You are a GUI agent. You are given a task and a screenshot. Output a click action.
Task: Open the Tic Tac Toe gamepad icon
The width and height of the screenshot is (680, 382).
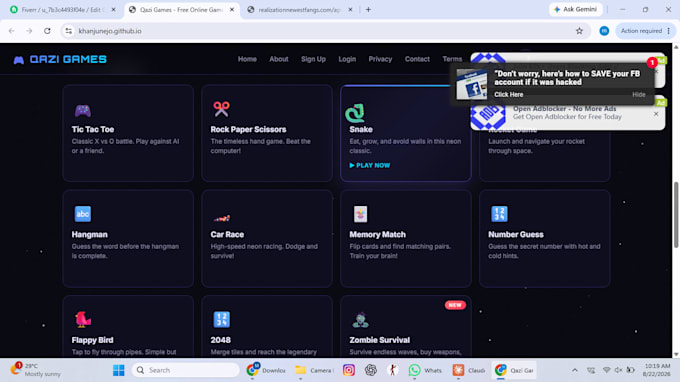click(82, 110)
